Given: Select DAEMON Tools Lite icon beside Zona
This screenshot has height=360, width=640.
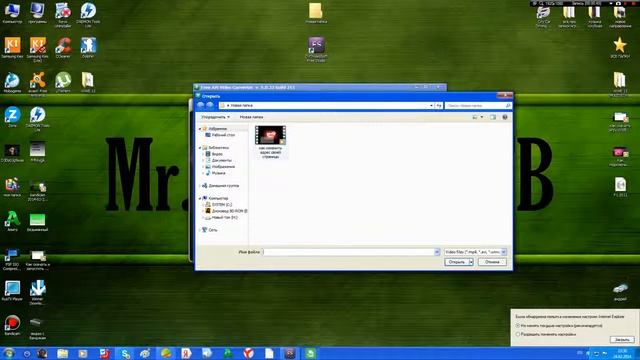Looking at the screenshot, I should [38, 118].
